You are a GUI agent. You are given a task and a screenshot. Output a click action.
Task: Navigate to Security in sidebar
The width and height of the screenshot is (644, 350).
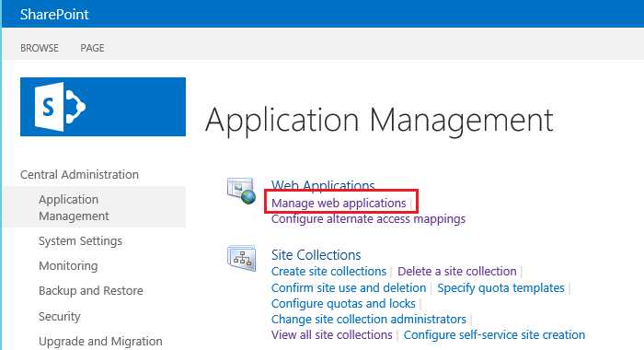(x=60, y=316)
